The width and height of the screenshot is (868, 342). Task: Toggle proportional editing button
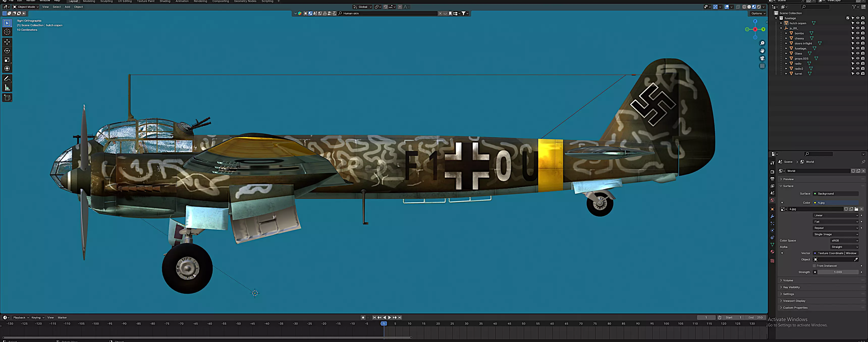point(400,7)
